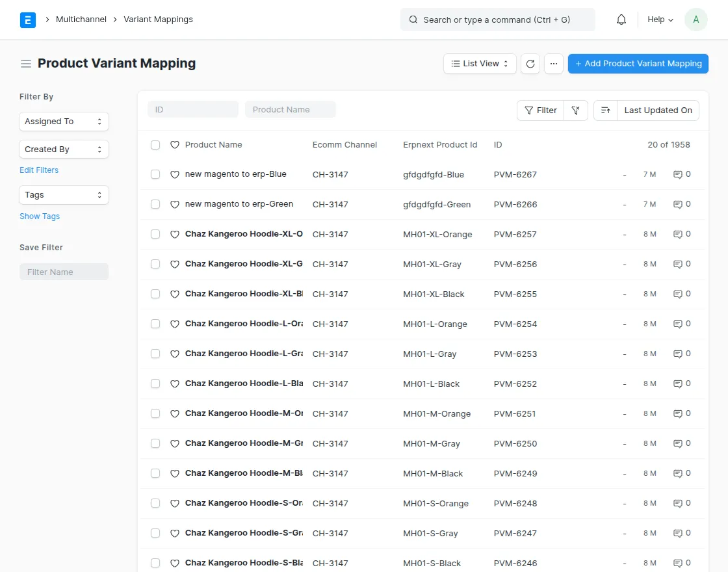Open the ellipsis overflow menu

click(554, 63)
